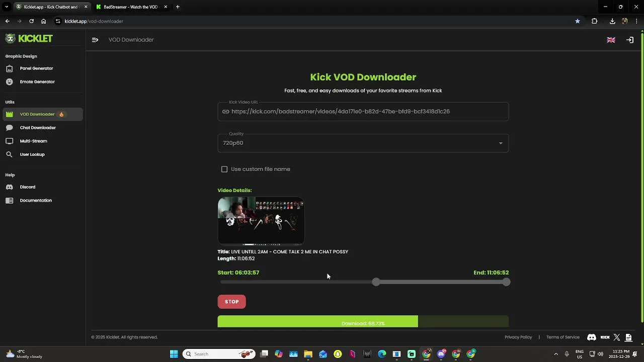Open the browser tab search dropdown
The height and width of the screenshot is (362, 644).
point(7,7)
